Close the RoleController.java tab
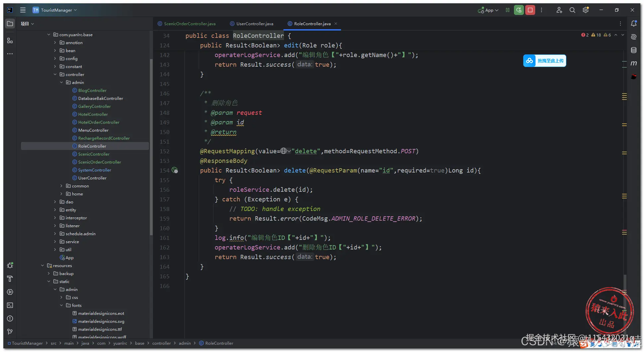The image size is (644, 352). click(336, 24)
